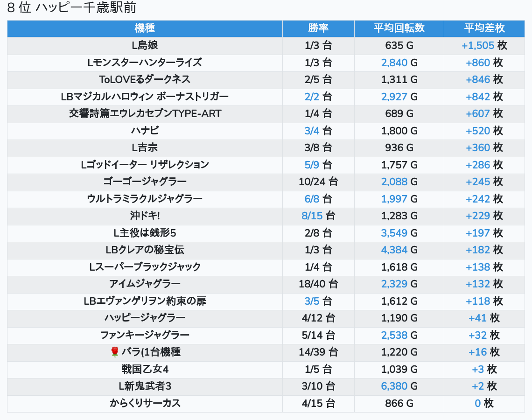Click the rose emoji icon beside バラ

pos(115,352)
